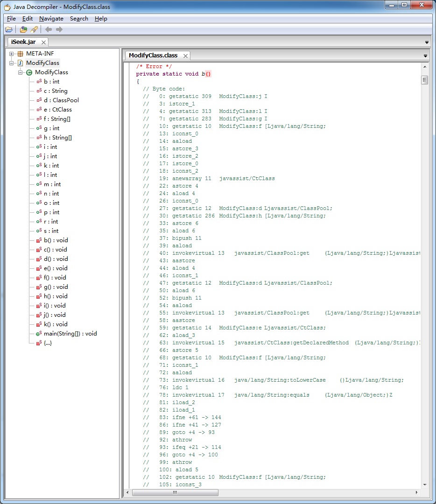The width and height of the screenshot is (436, 504).
Task: Open the Help menu
Action: tap(101, 19)
